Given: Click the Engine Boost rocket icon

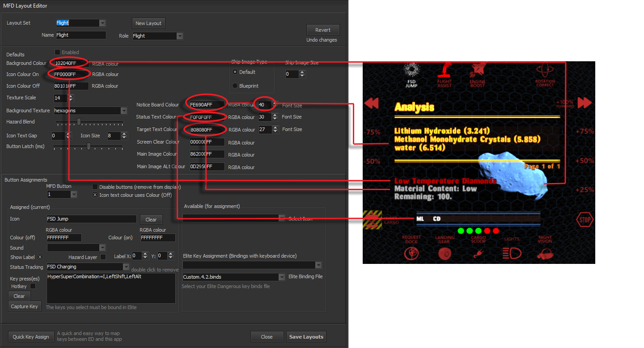Looking at the screenshot, I should click(477, 70).
